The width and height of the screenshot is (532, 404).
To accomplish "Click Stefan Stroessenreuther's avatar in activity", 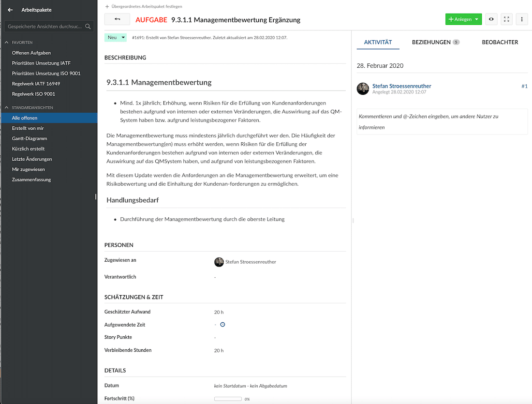I will pyautogui.click(x=363, y=89).
